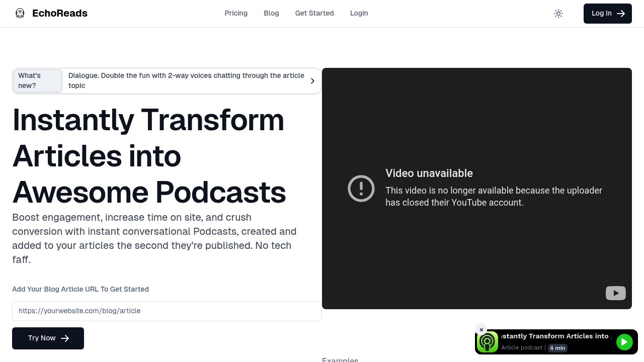Go to the Blog page

click(271, 13)
